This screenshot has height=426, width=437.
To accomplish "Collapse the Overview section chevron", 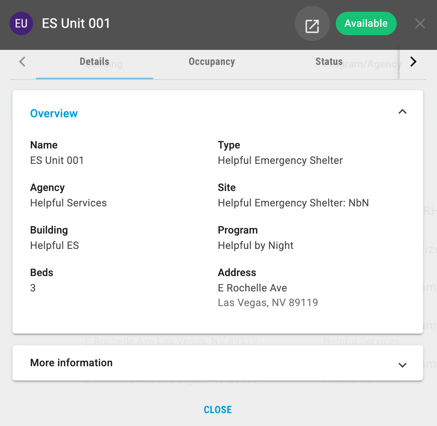I will 402,112.
